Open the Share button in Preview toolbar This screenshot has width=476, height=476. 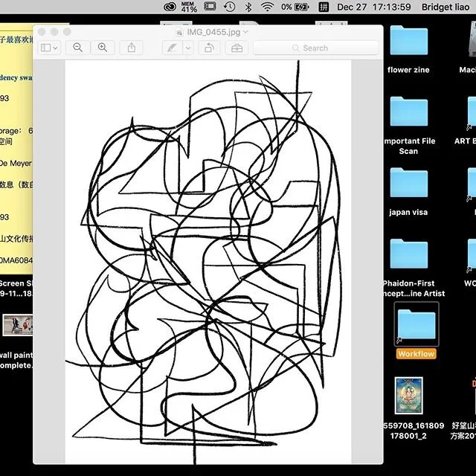(x=132, y=48)
